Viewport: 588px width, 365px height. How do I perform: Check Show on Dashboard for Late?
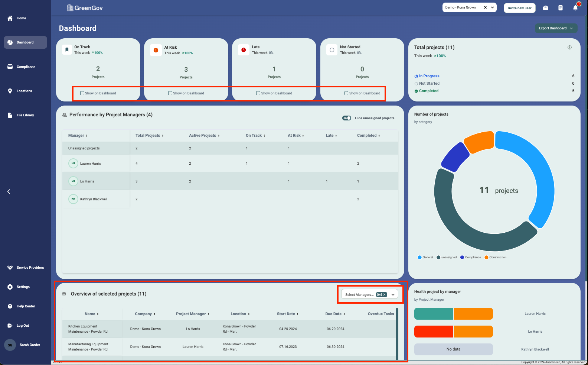[x=258, y=93]
